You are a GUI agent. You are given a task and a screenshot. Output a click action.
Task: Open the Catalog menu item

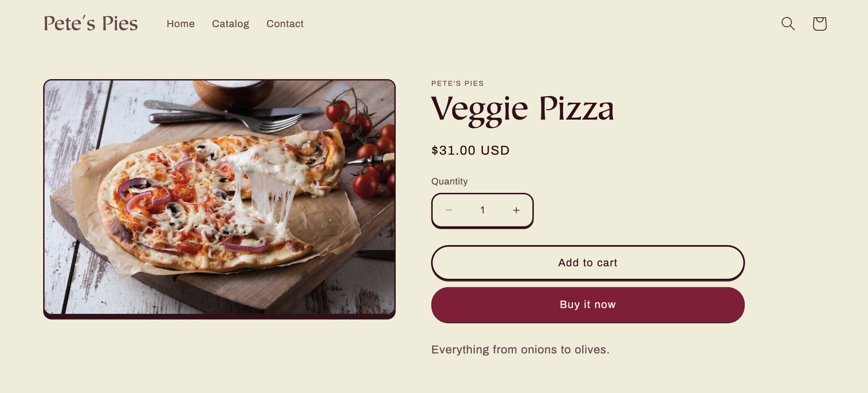click(x=230, y=24)
